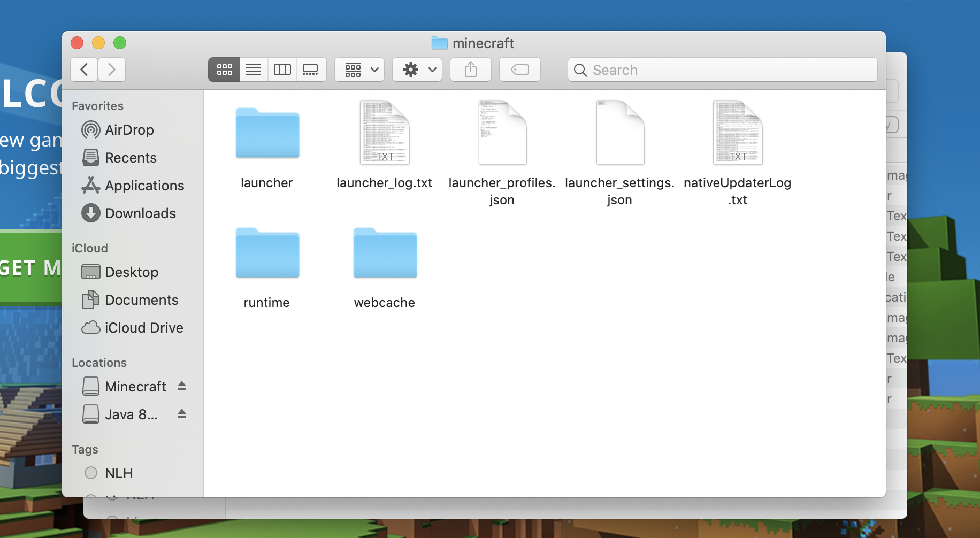Screen dimensions: 980x538
Task: Click the Edit Tags toolbar button
Action: coord(520,70)
